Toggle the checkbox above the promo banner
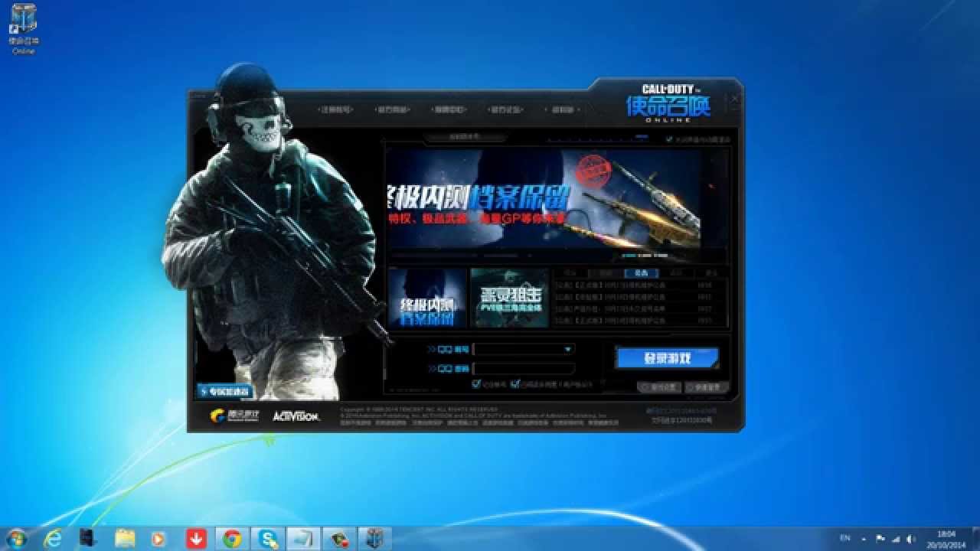 669,139
